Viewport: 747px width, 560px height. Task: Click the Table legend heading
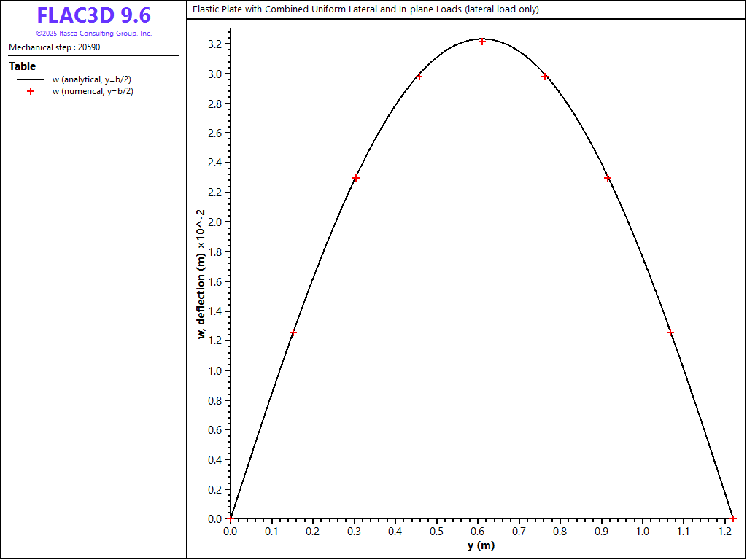tap(22, 66)
